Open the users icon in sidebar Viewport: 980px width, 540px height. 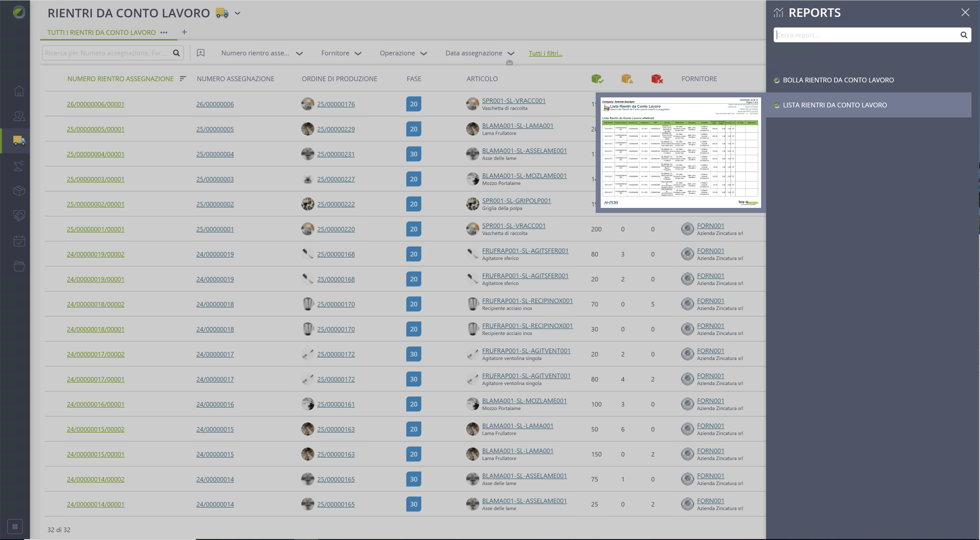[x=19, y=116]
